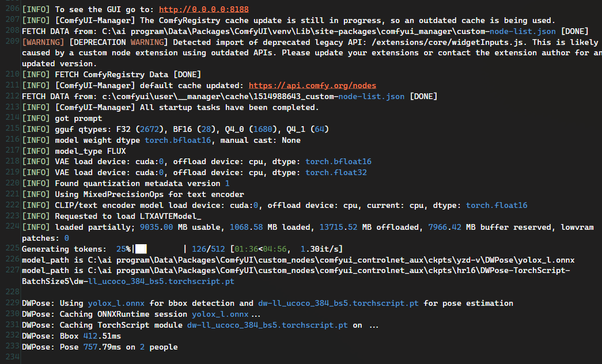Click 'torch.bfloat16' in model weight dtype line
The width and height of the screenshot is (602, 364).
point(178,140)
